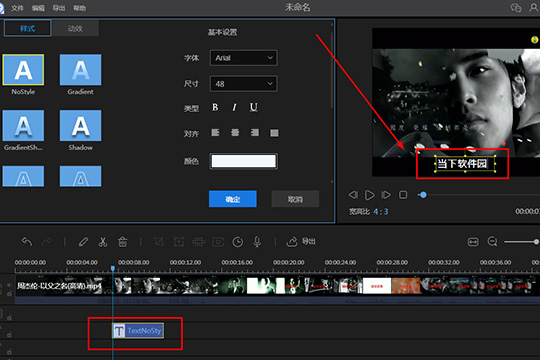
Task: Click the 取消 button
Action: coord(295,199)
